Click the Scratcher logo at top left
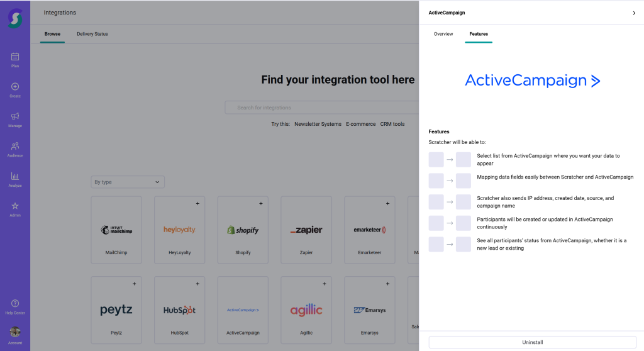Image resolution: width=644 pixels, height=351 pixels. [15, 16]
